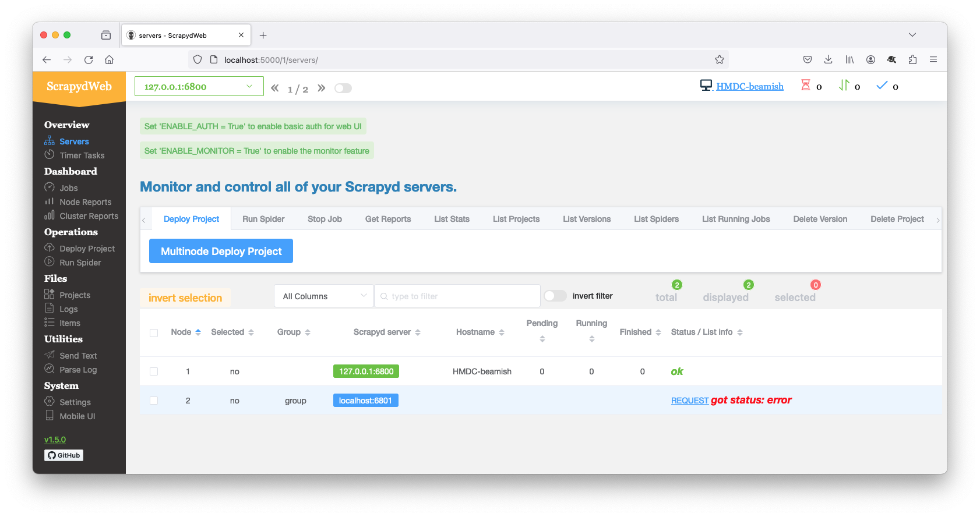Switch to the List Spiders tab

(x=656, y=219)
